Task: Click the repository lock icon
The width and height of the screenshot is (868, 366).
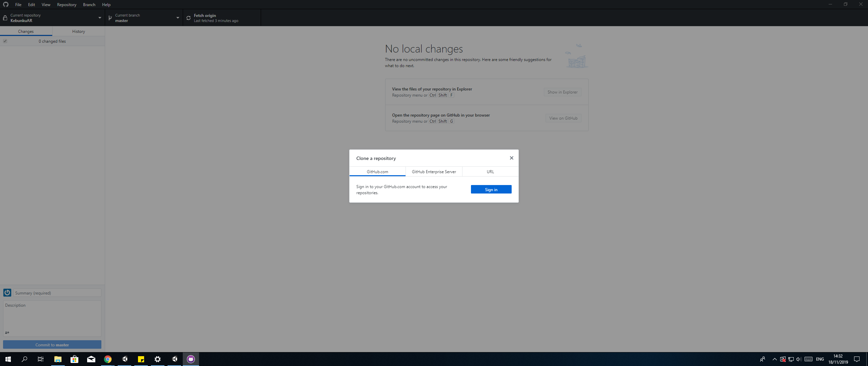Action: pyautogui.click(x=5, y=18)
